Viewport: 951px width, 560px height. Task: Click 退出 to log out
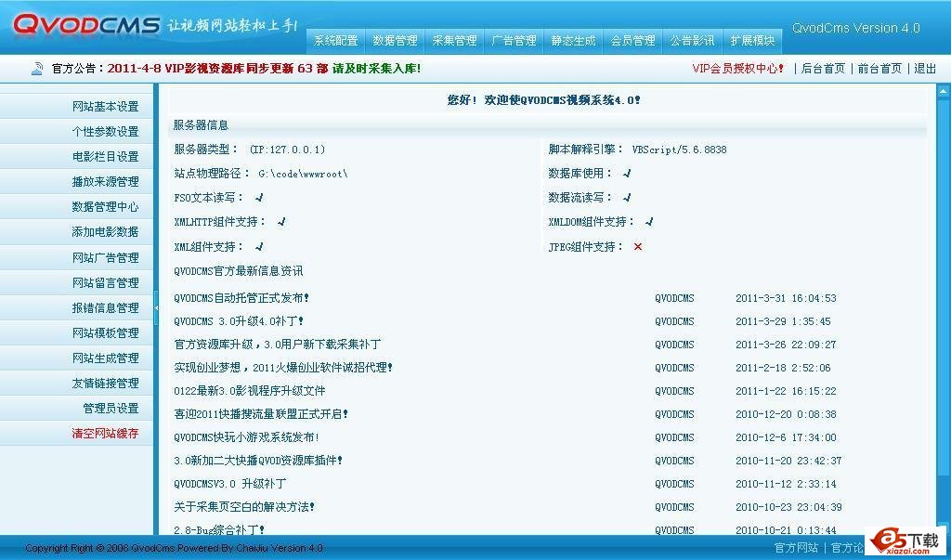925,69
